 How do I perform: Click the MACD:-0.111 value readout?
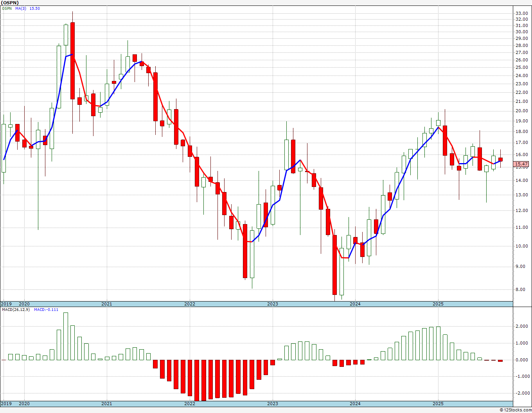click(x=46, y=309)
